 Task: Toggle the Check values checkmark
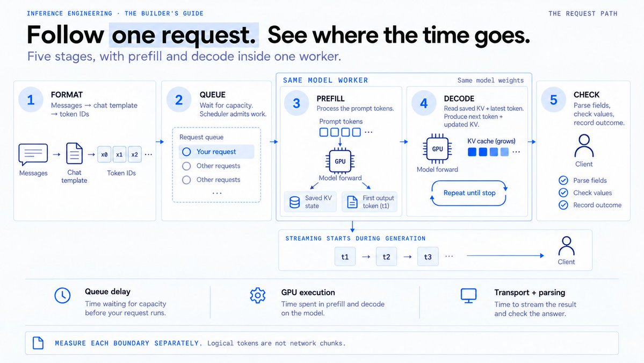[x=563, y=193]
